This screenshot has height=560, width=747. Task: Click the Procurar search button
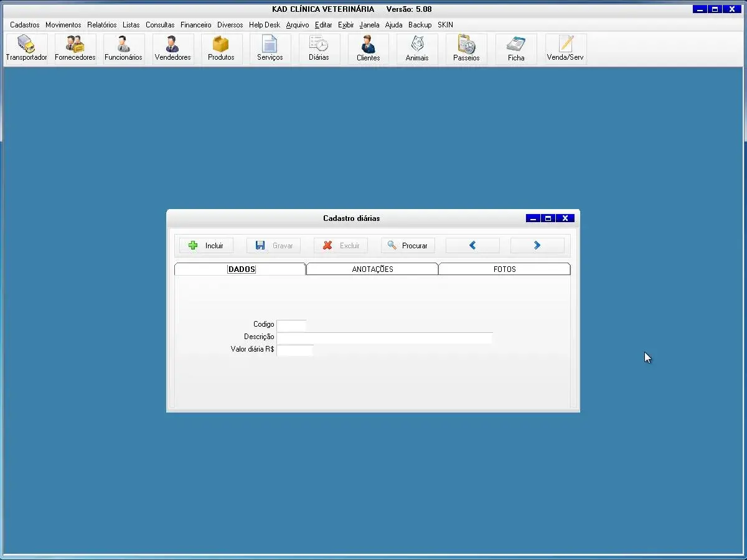pyautogui.click(x=408, y=246)
